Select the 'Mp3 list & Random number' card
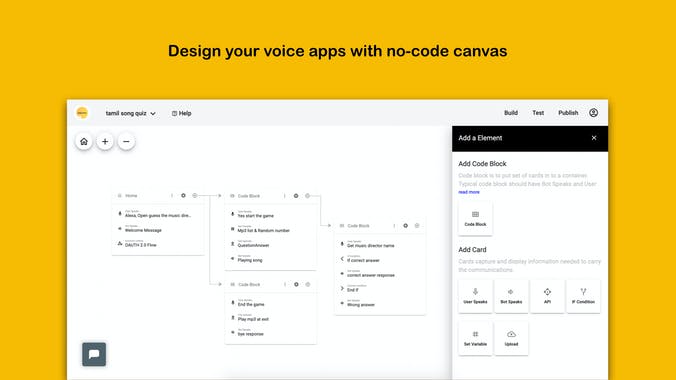The width and height of the screenshot is (676, 380). [270, 229]
